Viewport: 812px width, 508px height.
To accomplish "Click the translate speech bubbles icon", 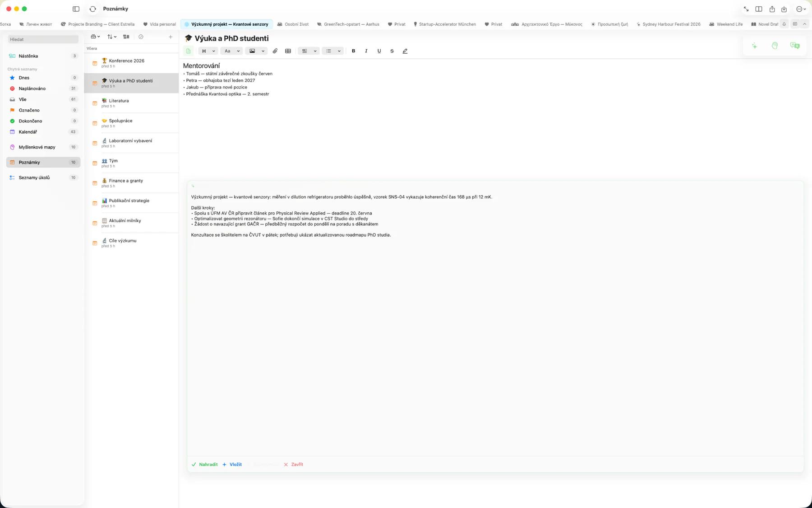I will [x=795, y=46].
